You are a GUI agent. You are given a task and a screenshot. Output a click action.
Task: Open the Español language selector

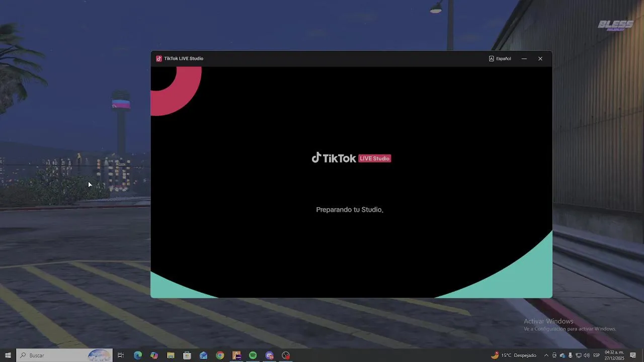pyautogui.click(x=500, y=59)
